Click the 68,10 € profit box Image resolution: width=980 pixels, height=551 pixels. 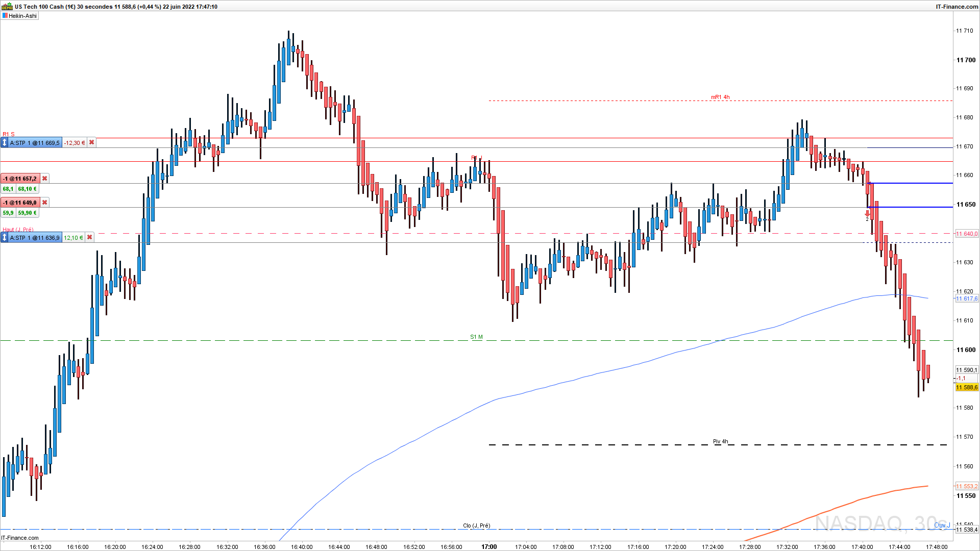(x=28, y=189)
